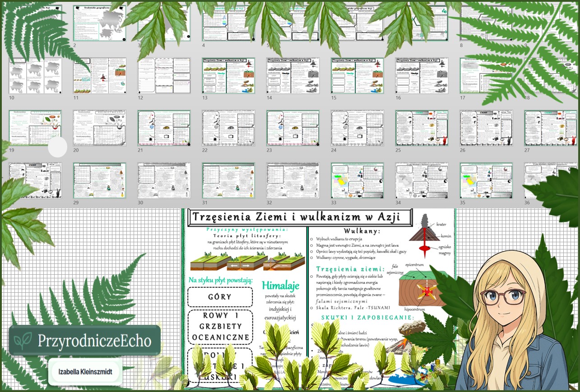Viewport: 580px width, 392px height.
Task: Click the Izabella Kleinszmidt author label
Action: (x=85, y=372)
